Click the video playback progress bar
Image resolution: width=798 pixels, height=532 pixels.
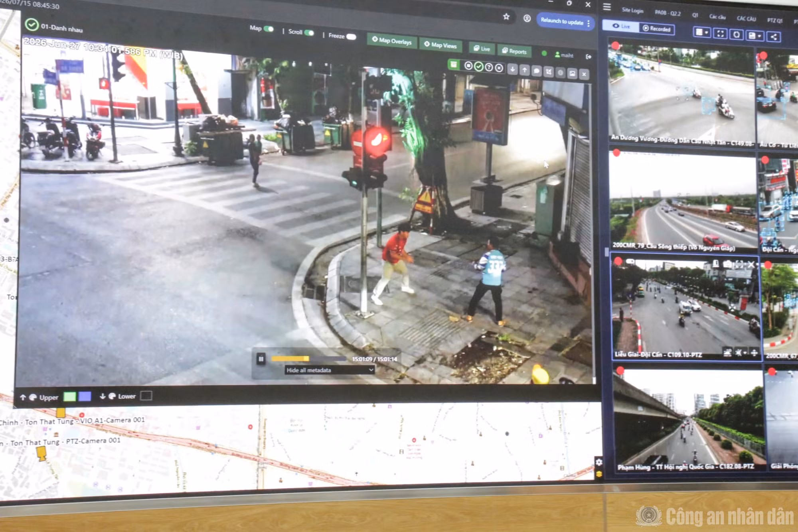click(309, 359)
